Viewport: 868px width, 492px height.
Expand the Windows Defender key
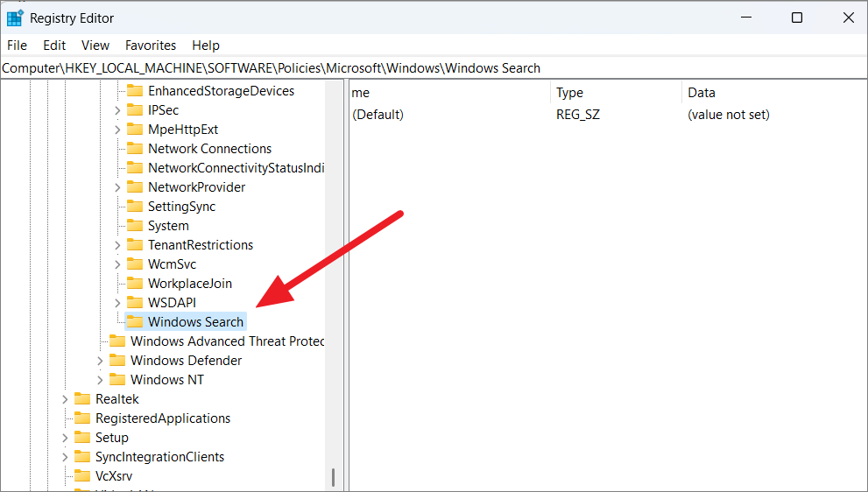pyautogui.click(x=100, y=361)
